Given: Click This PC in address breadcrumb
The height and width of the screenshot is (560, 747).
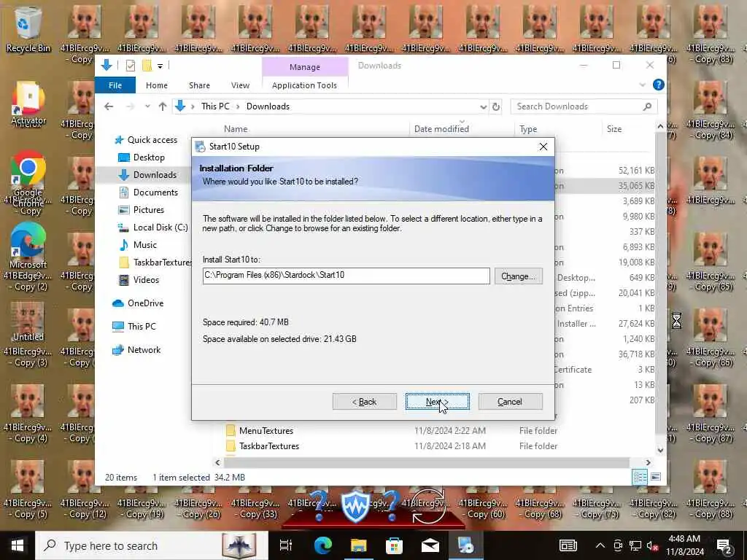Looking at the screenshot, I should pos(215,106).
